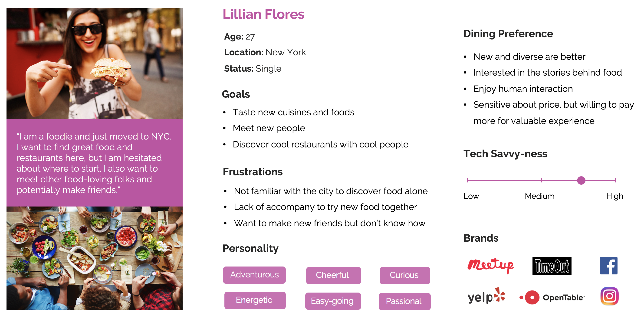Viewport: 644px width, 320px height.
Task: Click the Curious personality tag
Action: pyautogui.click(x=405, y=276)
